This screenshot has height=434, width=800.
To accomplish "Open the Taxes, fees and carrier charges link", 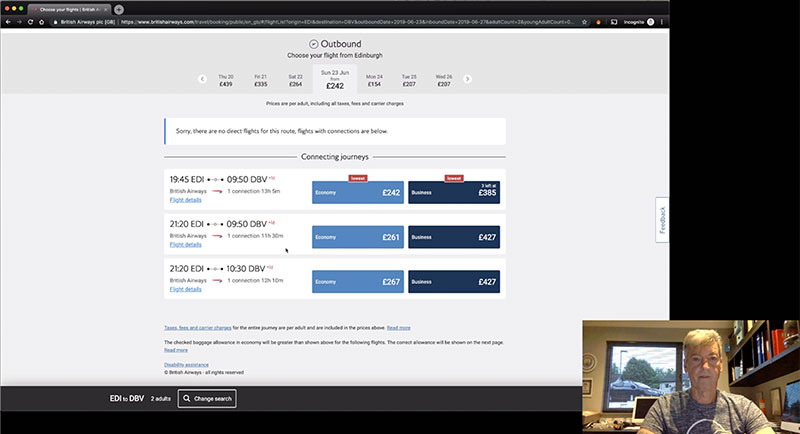I will coord(197,328).
